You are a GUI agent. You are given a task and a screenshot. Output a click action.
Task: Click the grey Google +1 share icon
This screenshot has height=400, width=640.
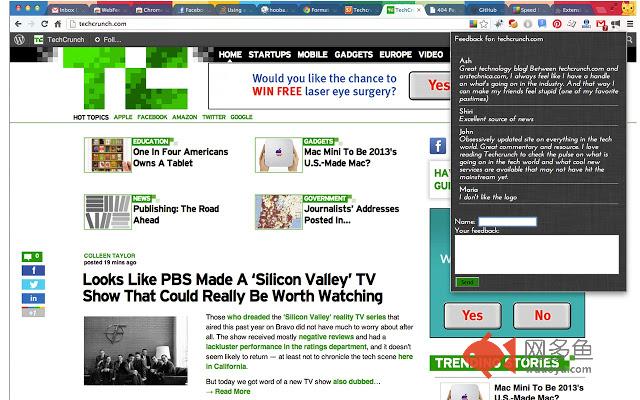pyautogui.click(x=33, y=312)
